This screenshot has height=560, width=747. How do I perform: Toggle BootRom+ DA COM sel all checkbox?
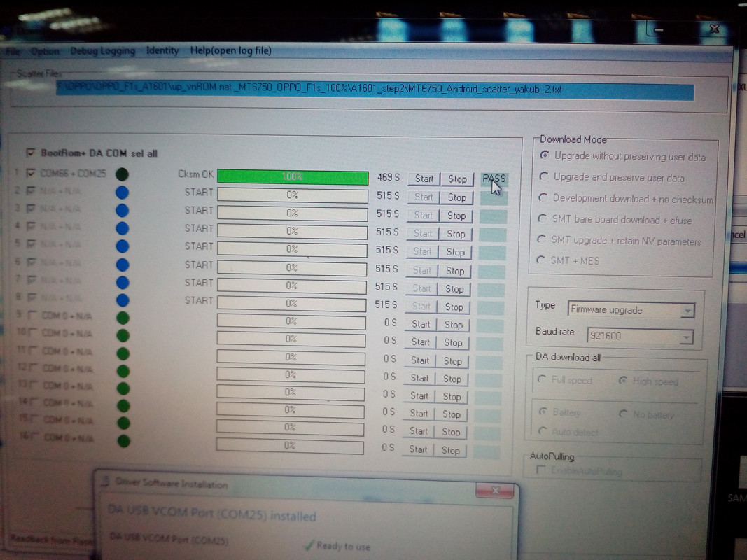(x=31, y=153)
